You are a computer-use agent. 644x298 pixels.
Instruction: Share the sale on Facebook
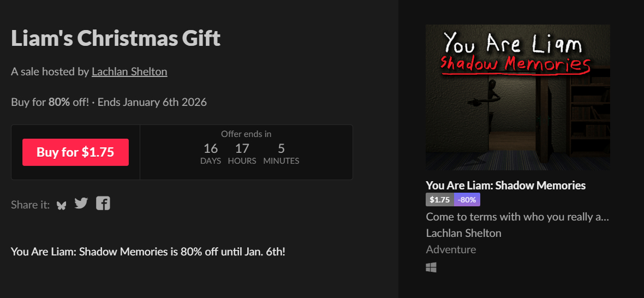[x=103, y=204]
